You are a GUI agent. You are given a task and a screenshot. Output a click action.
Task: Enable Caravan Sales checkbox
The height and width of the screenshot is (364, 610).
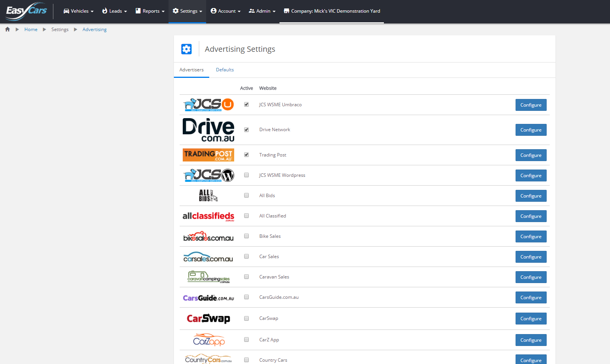[x=246, y=277]
